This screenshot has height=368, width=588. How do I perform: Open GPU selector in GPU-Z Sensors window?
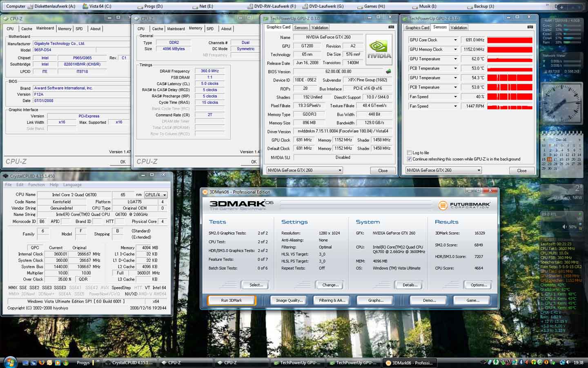point(443,170)
